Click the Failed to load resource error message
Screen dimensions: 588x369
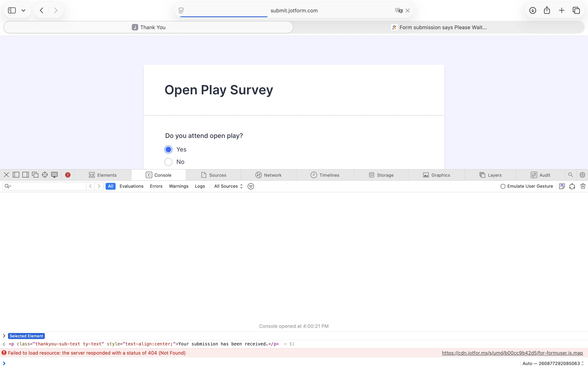[97, 353]
